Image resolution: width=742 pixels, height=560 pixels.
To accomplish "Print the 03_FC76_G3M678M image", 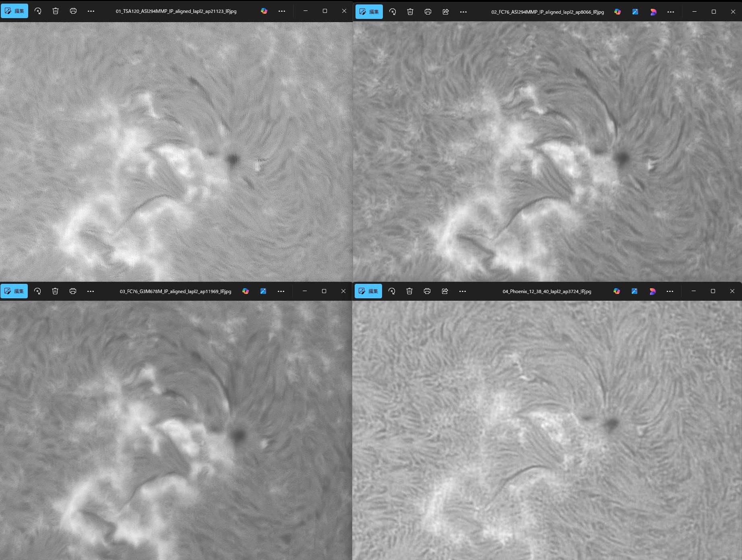I will coord(73,291).
